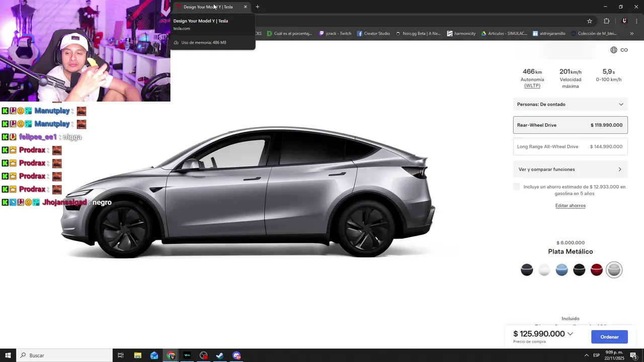Open the Chrome profile avatar
The width and height of the screenshot is (644, 362).
[624, 21]
